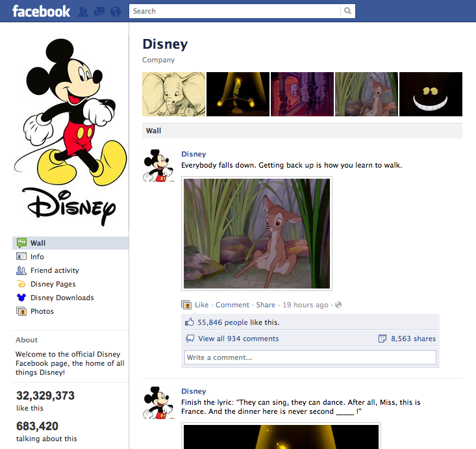476x449 pixels.
Task: Open the 8,563 shares link
Action: tap(413, 339)
